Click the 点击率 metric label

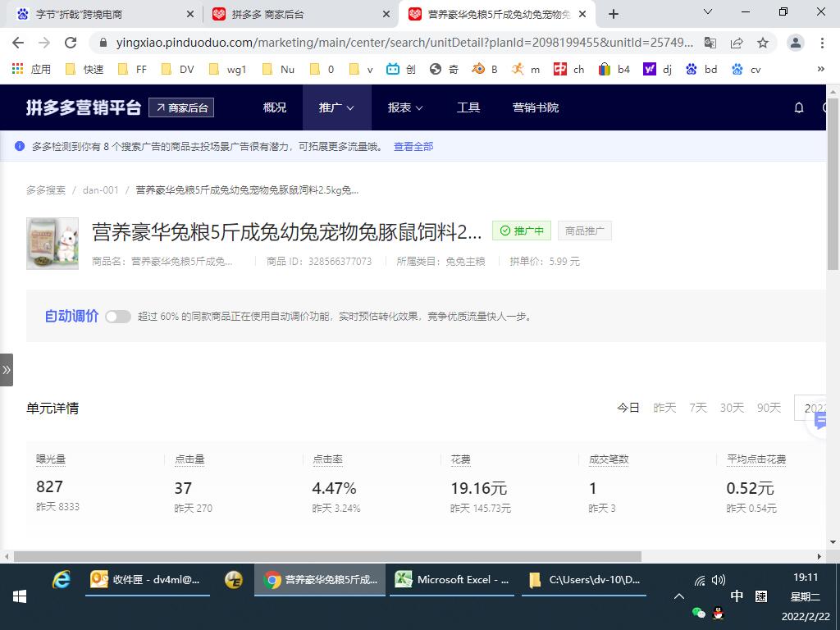click(x=328, y=459)
